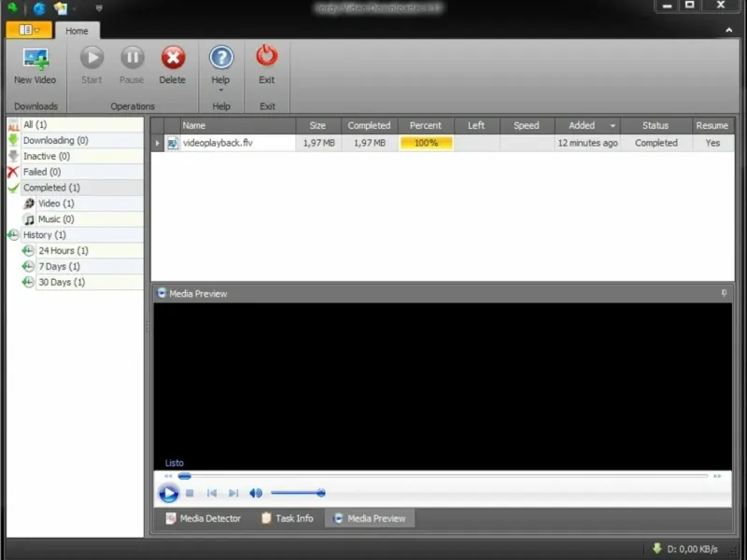Image resolution: width=747 pixels, height=560 pixels.
Task: Switch to Media Preview tab
Action: (x=370, y=519)
